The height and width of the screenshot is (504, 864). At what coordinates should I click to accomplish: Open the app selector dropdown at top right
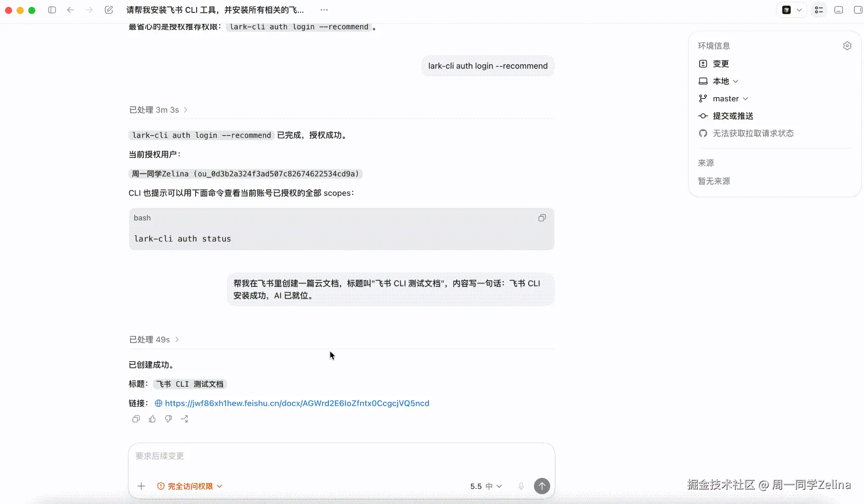tap(792, 10)
